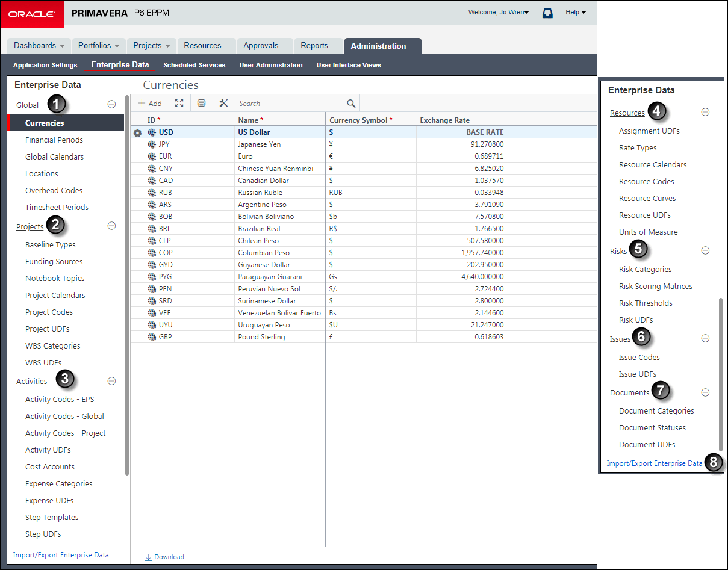Collapse the Global section
728x570 pixels.
tap(111, 104)
